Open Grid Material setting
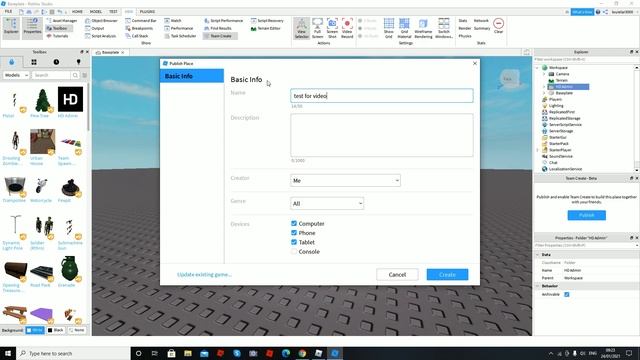This screenshot has height=360, width=640. pyautogui.click(x=404, y=28)
